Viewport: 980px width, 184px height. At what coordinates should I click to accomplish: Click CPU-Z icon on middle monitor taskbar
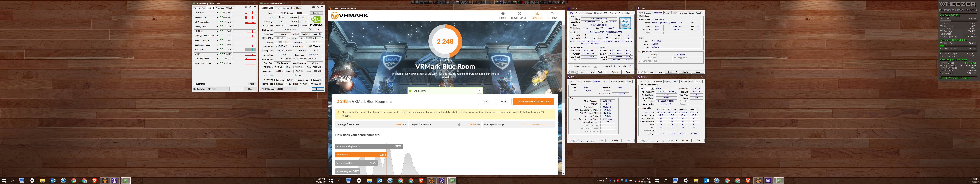point(441,181)
